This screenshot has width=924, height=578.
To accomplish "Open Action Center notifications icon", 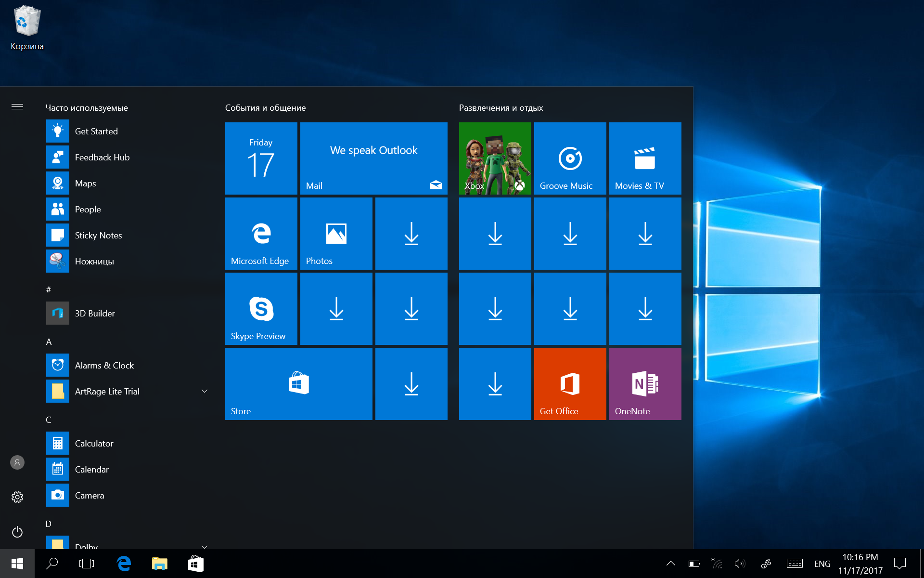I will tap(899, 564).
